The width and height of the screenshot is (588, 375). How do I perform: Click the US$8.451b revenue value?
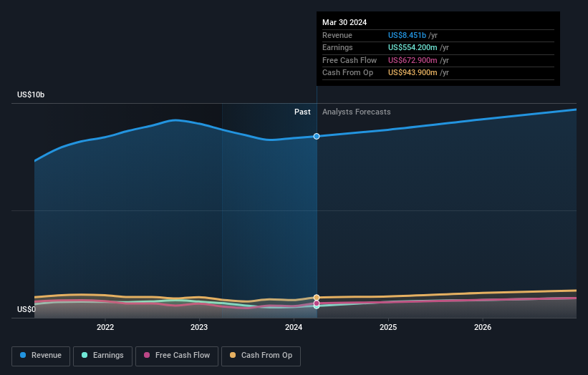(407, 35)
